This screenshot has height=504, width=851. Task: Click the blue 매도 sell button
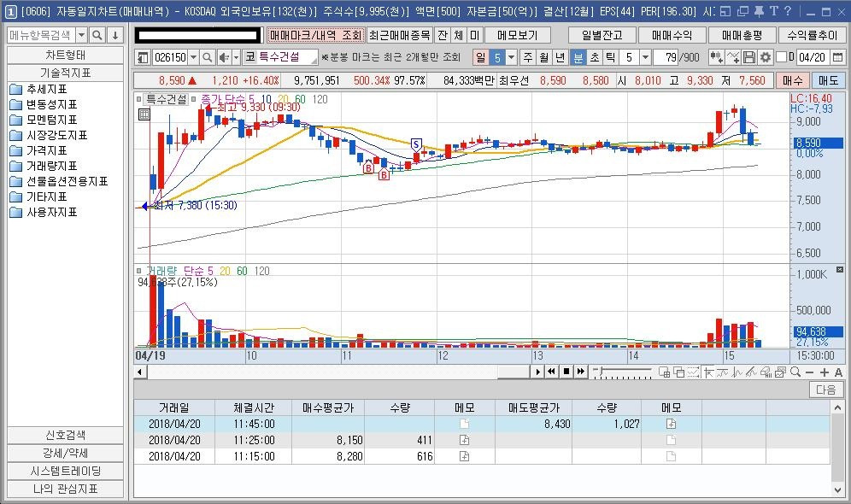828,80
